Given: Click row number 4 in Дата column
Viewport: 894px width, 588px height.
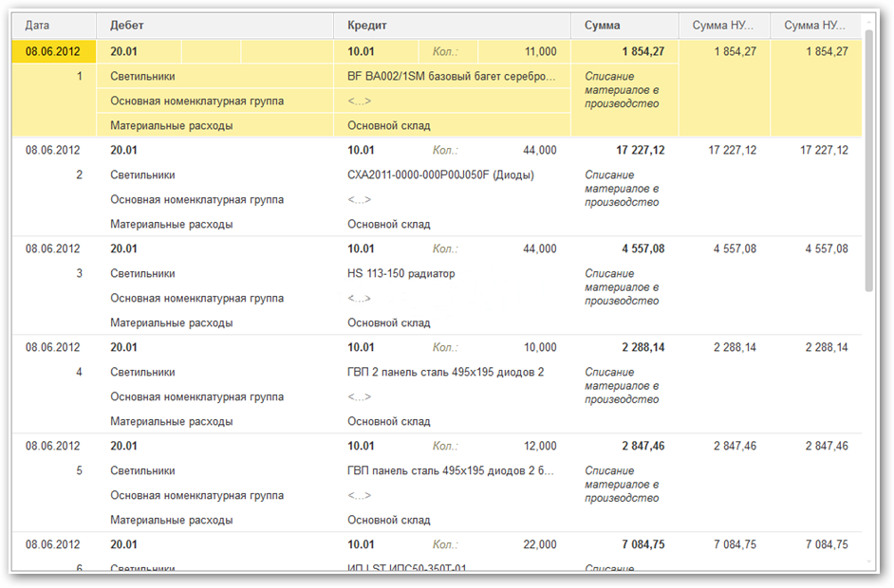Looking at the screenshot, I should [x=79, y=372].
